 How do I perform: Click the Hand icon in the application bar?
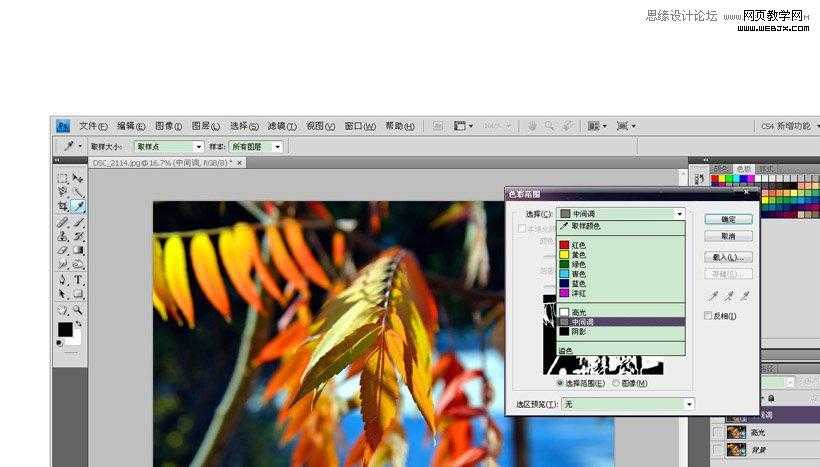coord(532,126)
